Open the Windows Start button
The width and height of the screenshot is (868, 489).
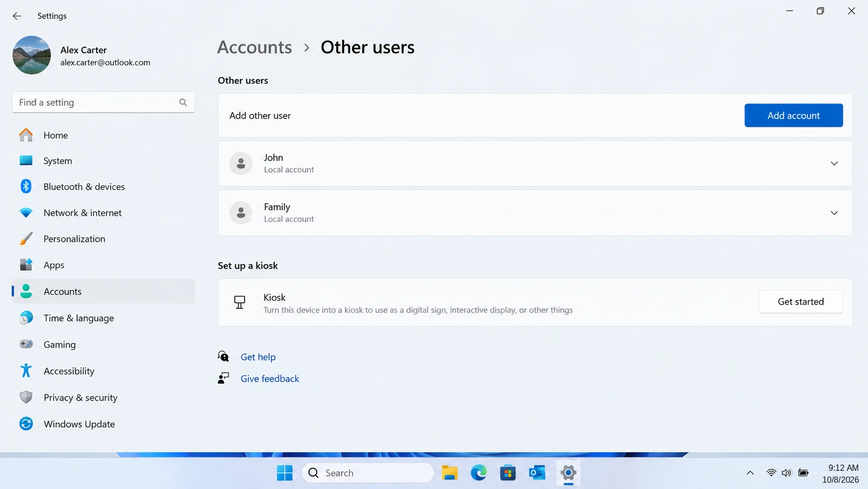(284, 473)
